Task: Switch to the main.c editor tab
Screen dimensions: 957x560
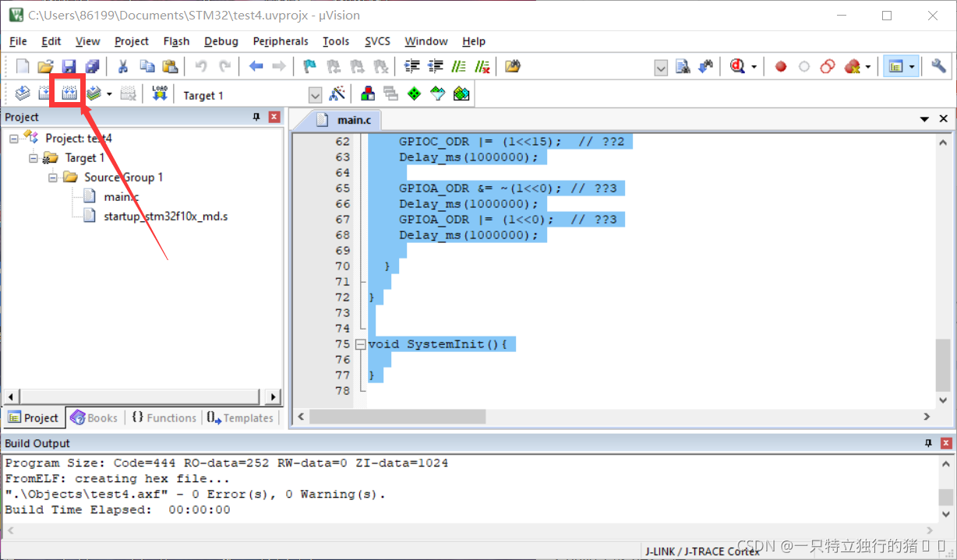Action: (x=348, y=120)
